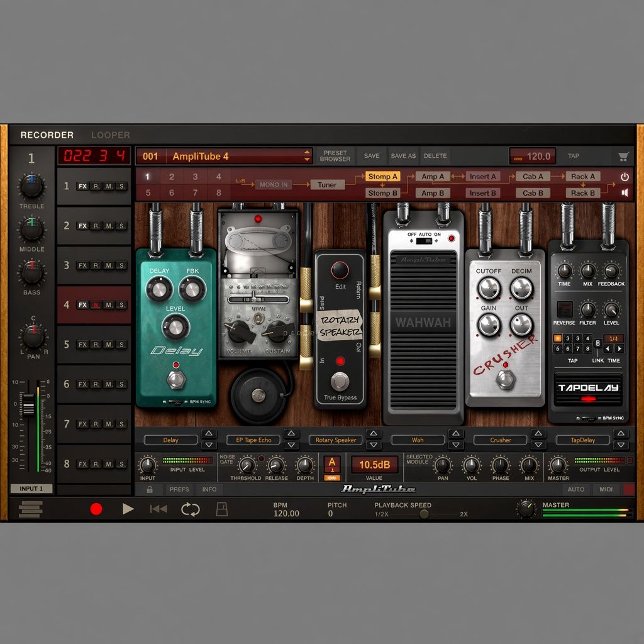The image size is (644, 644).
Task: Switch to the LOOPER tab
Action: [111, 135]
